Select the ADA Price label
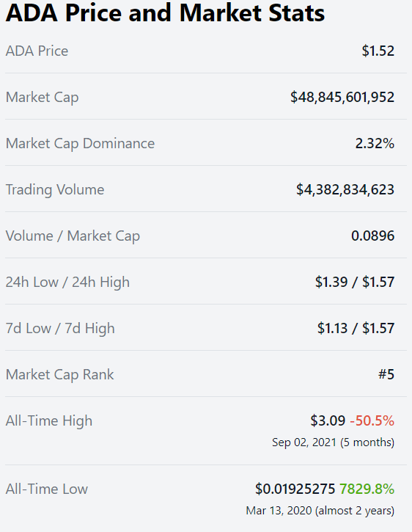 click(37, 51)
